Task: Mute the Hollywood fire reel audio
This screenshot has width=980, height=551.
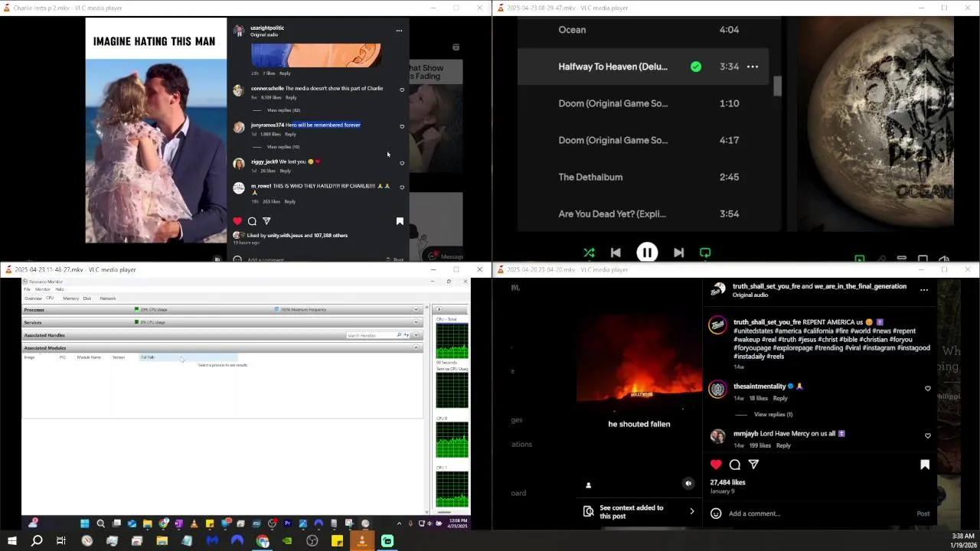Action: 688,484
